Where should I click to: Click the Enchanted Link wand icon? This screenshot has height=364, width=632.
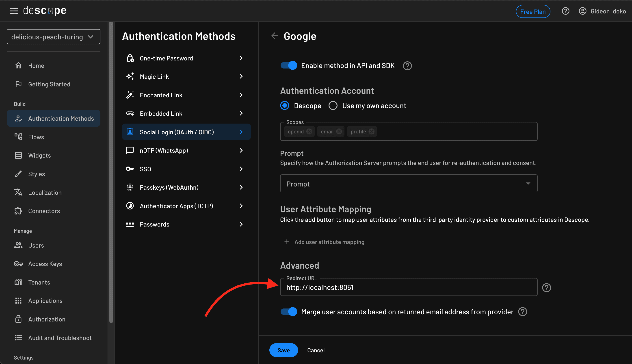(x=130, y=95)
